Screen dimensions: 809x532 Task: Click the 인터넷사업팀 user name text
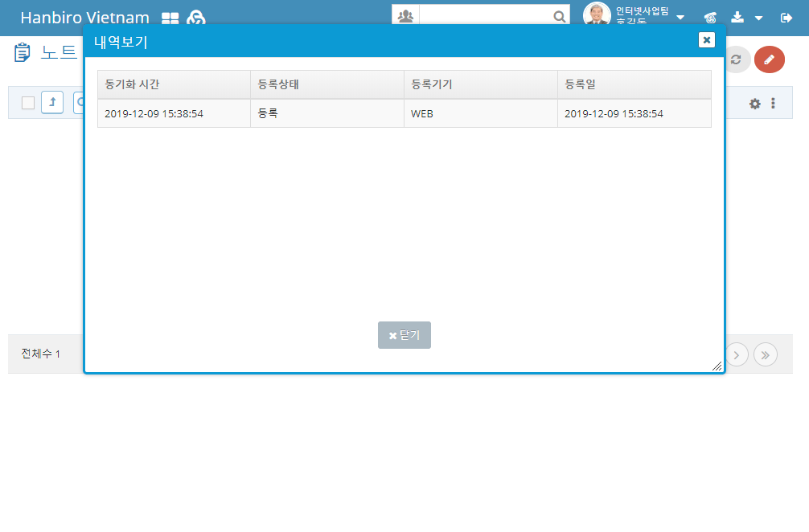tap(642, 10)
